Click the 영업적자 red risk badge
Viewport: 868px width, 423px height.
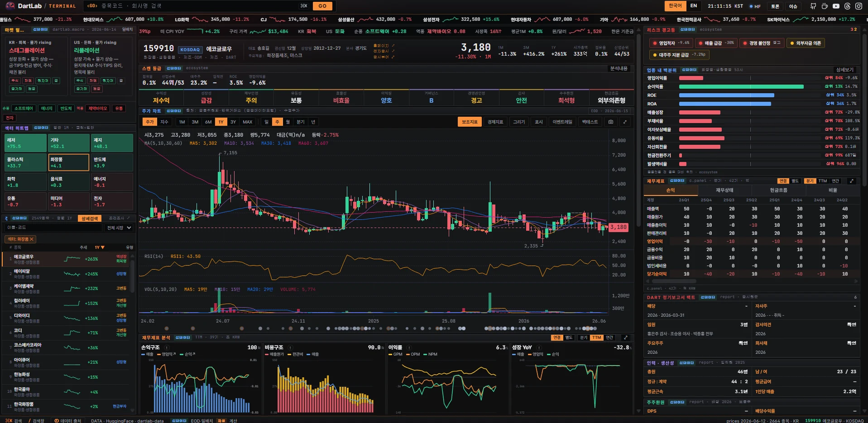(x=671, y=43)
